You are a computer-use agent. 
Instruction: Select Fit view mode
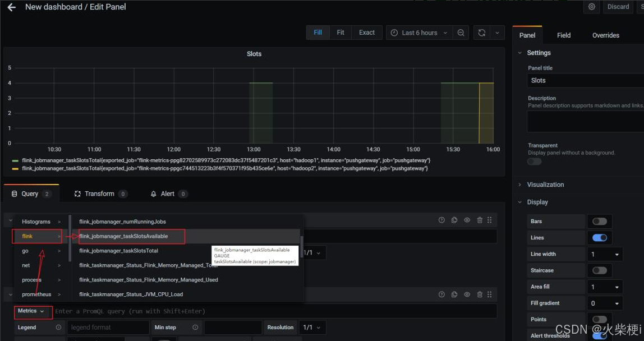(x=340, y=33)
